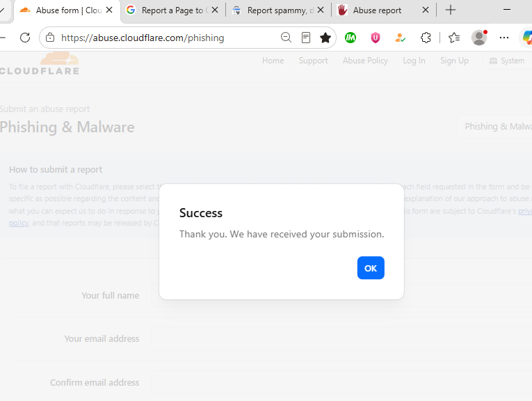The image size is (532, 401).
Task: Close the Abuse form Cloudflare tab
Action: click(109, 10)
